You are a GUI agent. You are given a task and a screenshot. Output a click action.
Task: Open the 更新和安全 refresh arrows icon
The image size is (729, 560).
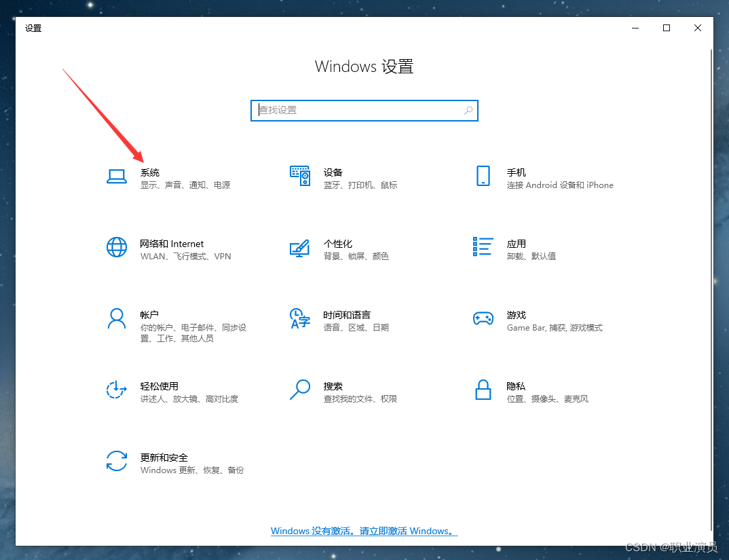pyautogui.click(x=117, y=461)
